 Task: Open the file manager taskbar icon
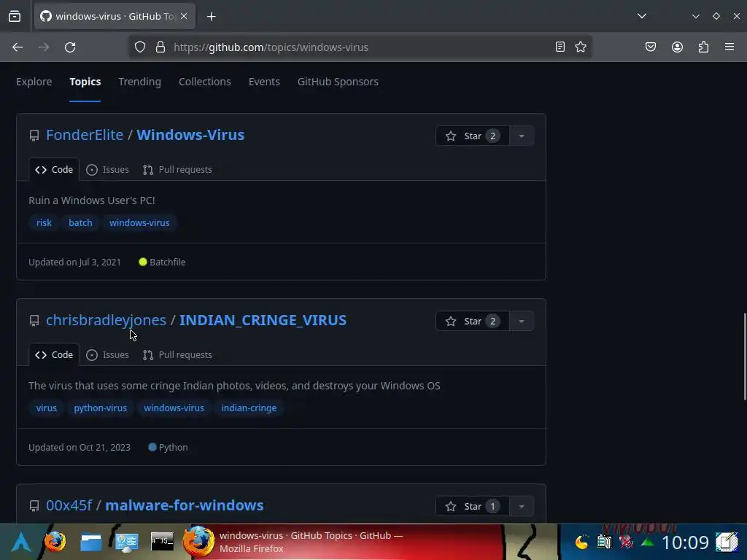coord(91,542)
